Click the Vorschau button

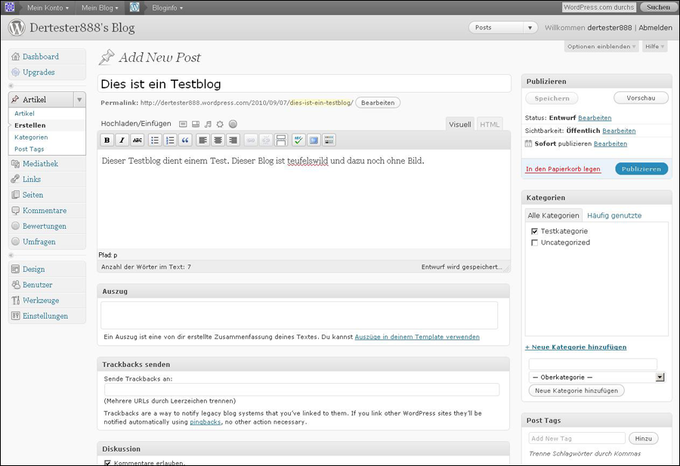(x=641, y=98)
